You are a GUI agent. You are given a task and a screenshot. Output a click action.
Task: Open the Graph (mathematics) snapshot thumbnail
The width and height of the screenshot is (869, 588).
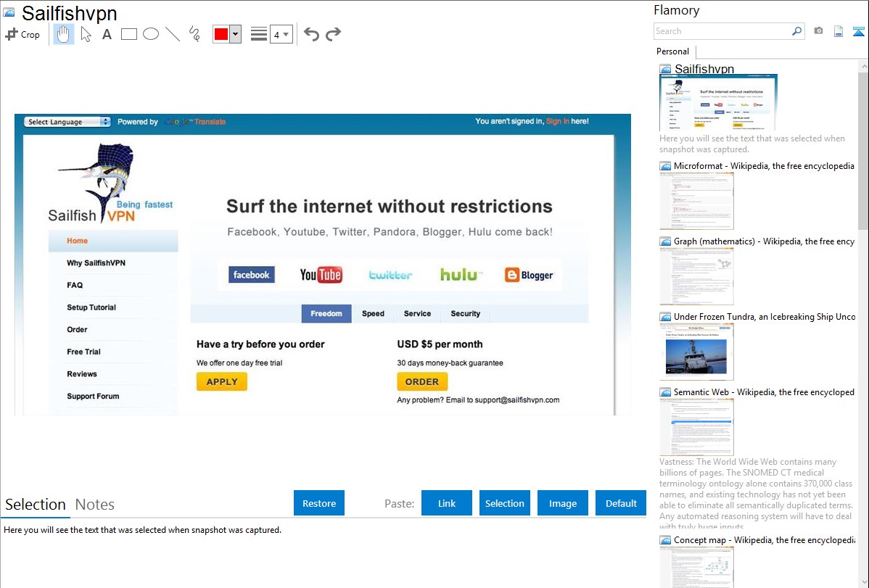point(696,276)
